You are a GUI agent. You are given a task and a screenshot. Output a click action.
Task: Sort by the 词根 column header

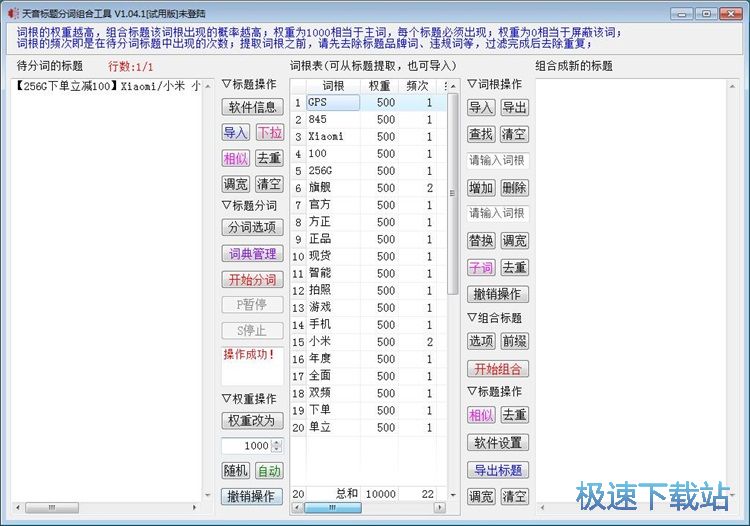tap(333, 86)
